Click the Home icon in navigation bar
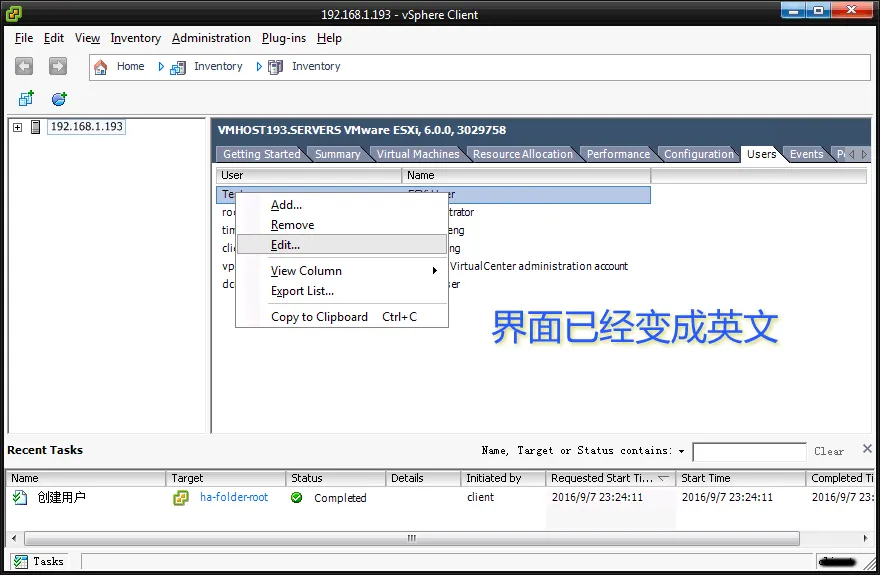Viewport: 880px width, 575px height. (101, 67)
